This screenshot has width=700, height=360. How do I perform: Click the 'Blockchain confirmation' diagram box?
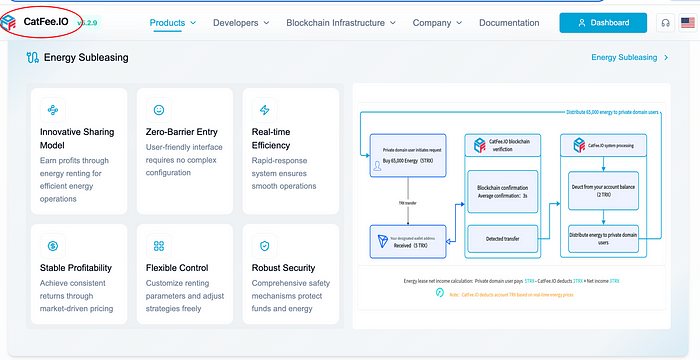[503, 192]
